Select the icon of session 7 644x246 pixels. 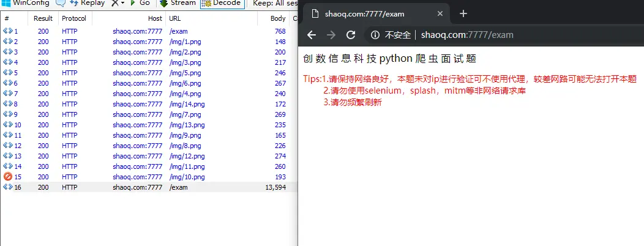(x=7, y=94)
